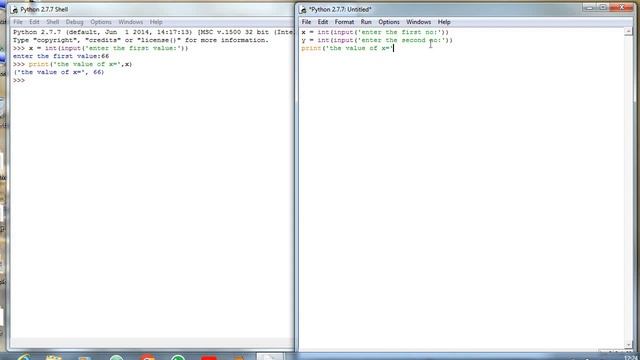Open Shell menu in Python Shell window
Viewport: 640px width, 360px height.
tap(53, 22)
